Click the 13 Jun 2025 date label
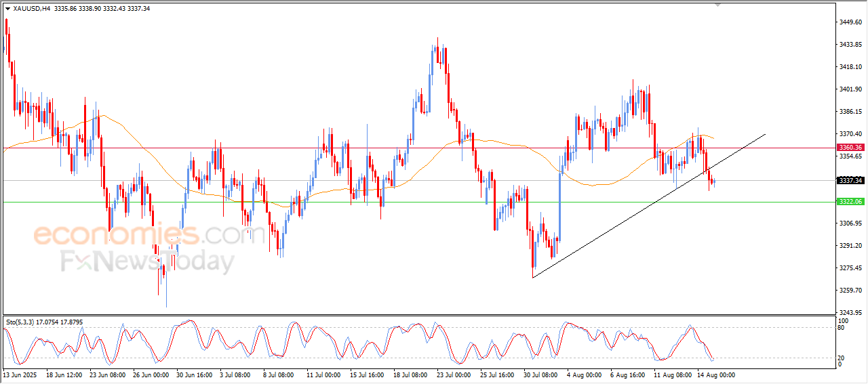The height and width of the screenshot is (384, 868). [x=19, y=375]
